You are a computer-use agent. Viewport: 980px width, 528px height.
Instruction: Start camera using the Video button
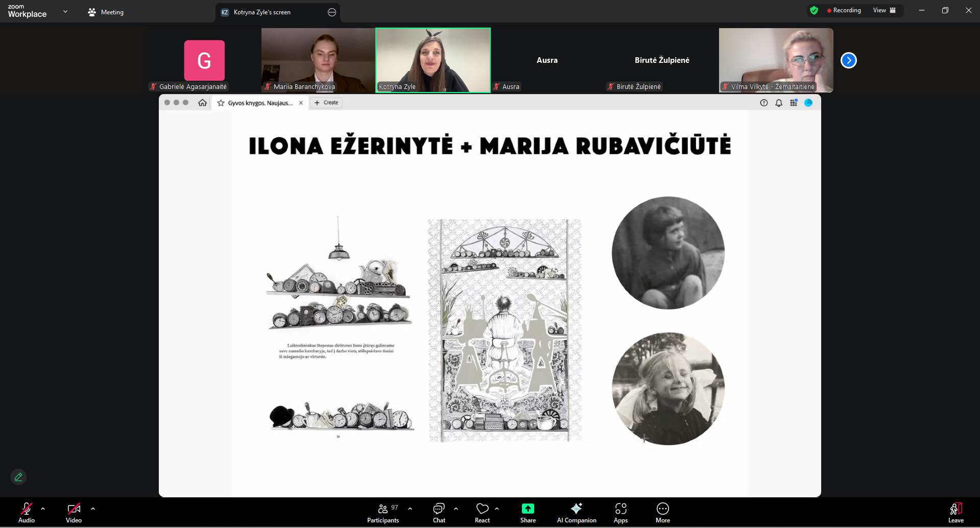coord(74,512)
